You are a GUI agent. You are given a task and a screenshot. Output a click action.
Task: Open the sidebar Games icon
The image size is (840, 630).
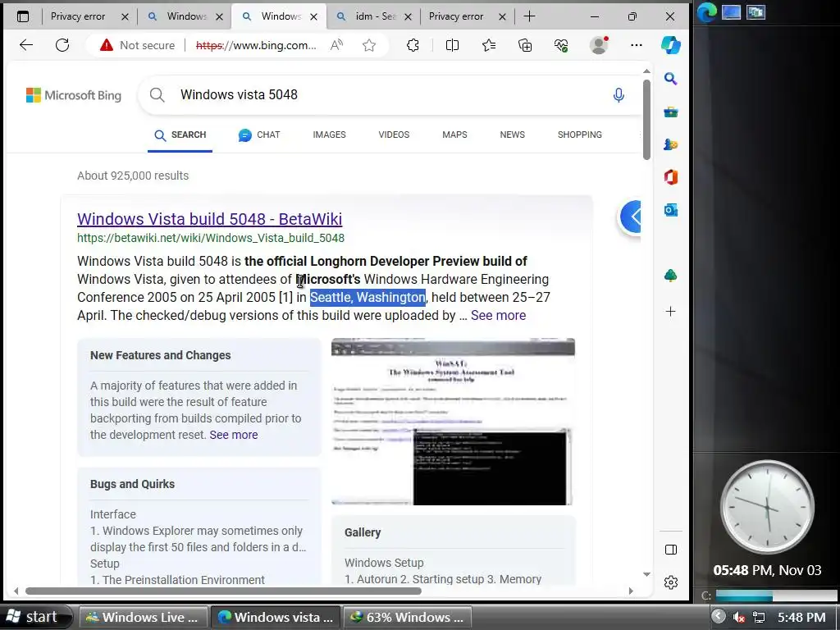(x=671, y=144)
